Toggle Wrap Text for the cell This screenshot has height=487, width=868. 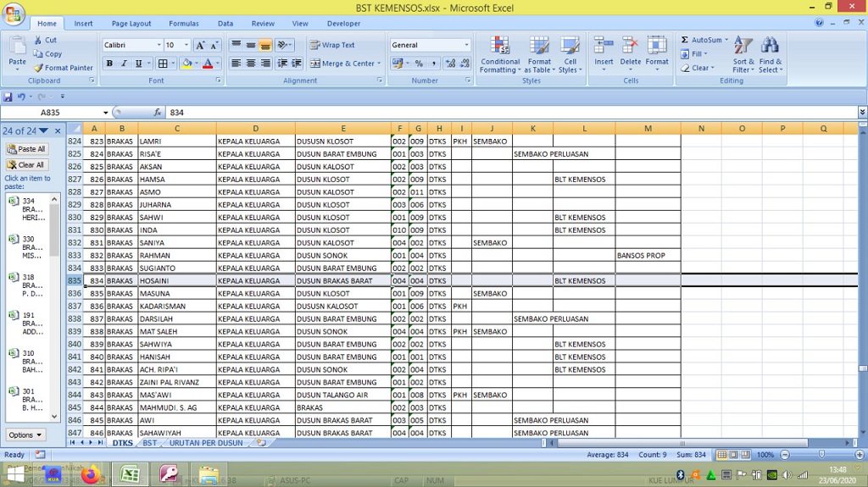point(332,45)
